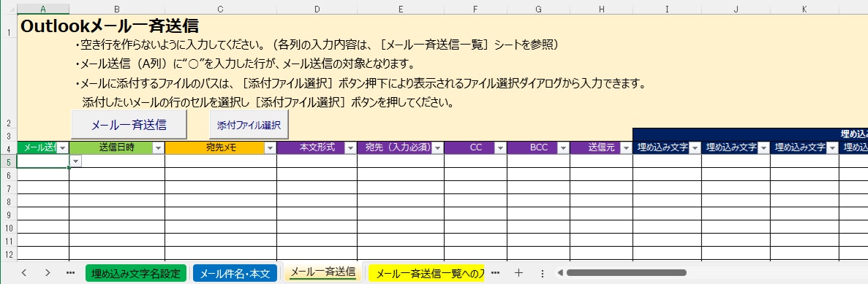Select the メール一斉送信 sheet tab
Image resolution: width=868 pixels, height=284 pixels.
click(x=322, y=272)
